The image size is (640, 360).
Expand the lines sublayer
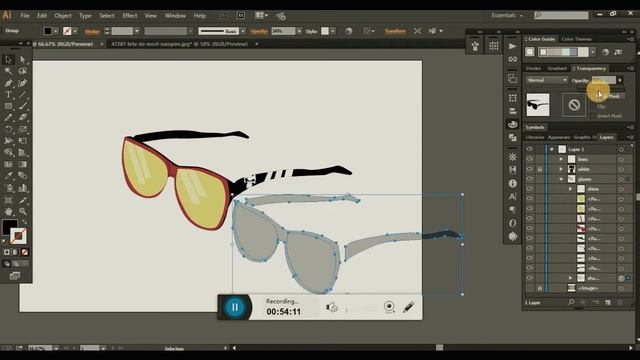[561, 159]
